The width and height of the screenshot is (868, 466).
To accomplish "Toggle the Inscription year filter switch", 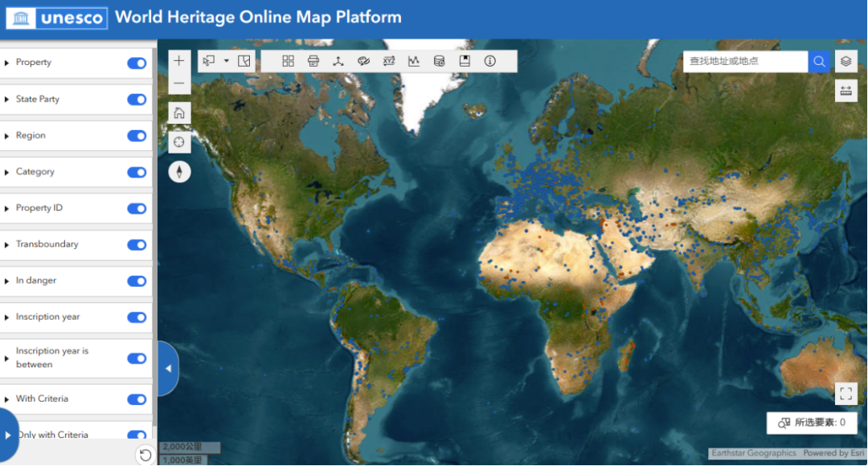I will tap(137, 317).
